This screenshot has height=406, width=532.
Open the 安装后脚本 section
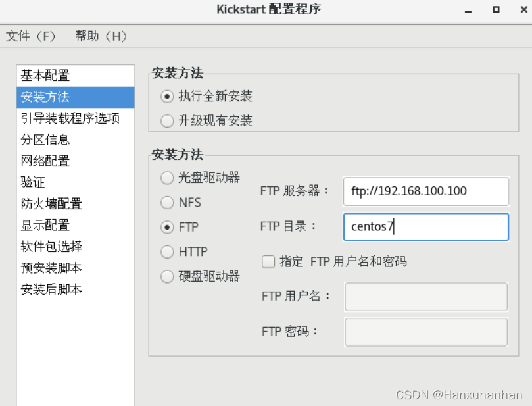[51, 290]
